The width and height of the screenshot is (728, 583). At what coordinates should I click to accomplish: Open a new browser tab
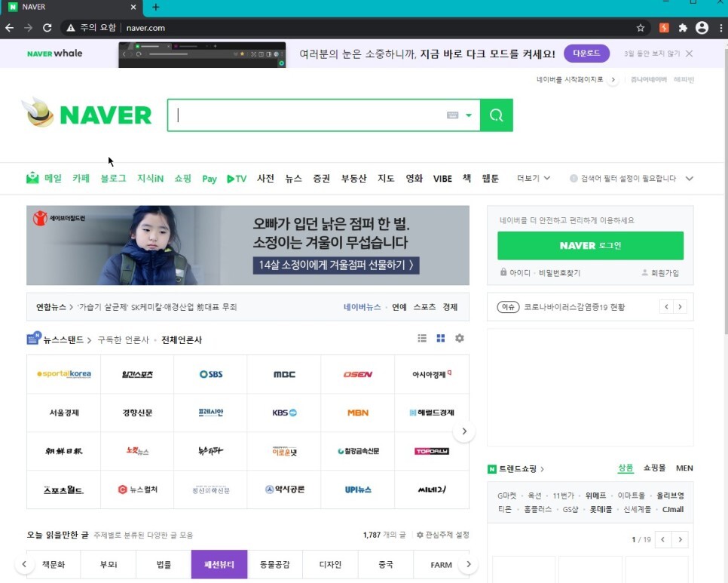[x=156, y=7]
